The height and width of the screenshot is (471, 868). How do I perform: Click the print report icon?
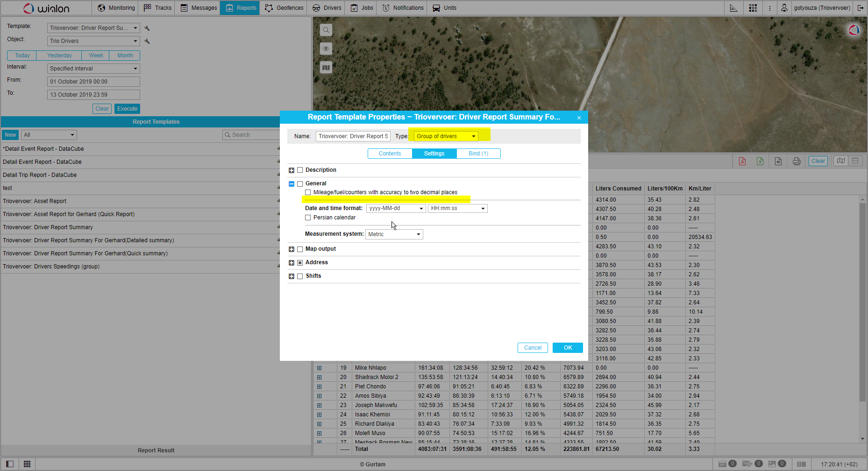797,161
